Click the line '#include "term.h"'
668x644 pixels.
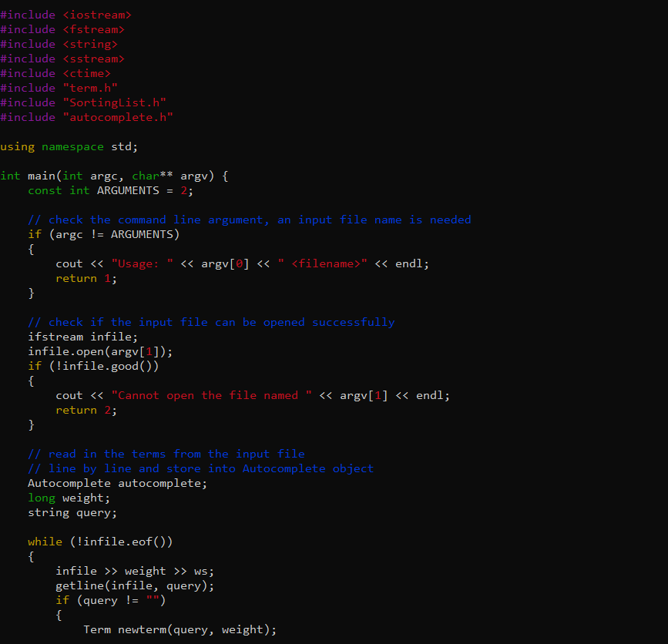point(59,88)
